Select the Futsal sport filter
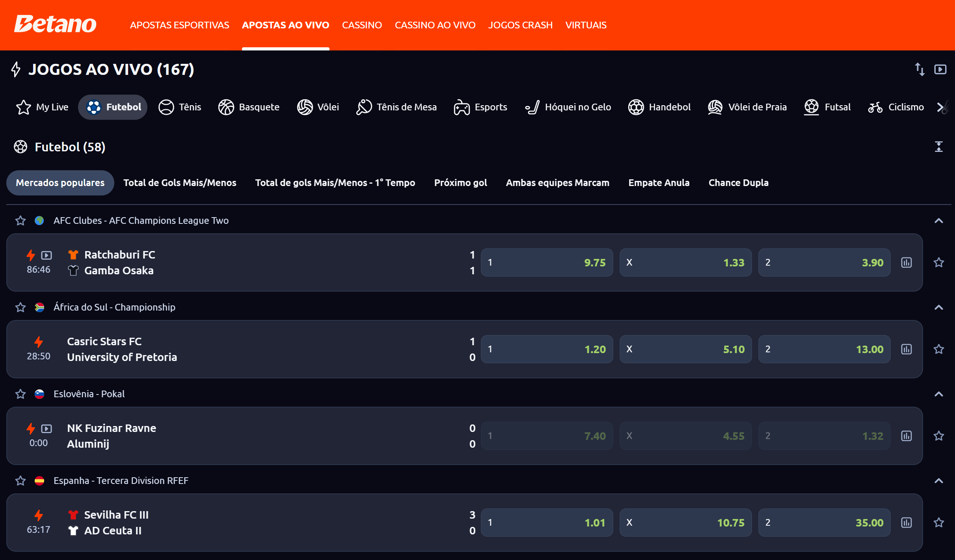Screen dimensions: 955x560 (x=827, y=107)
